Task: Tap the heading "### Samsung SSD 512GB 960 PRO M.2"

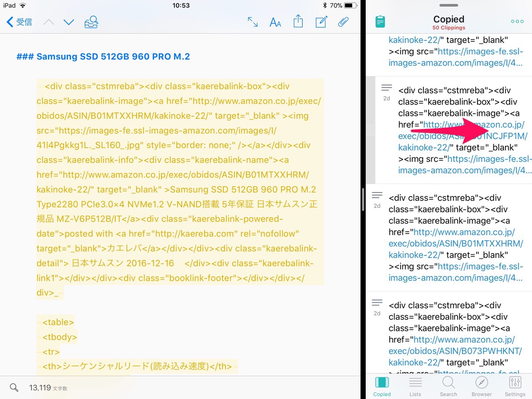Action: (x=103, y=57)
